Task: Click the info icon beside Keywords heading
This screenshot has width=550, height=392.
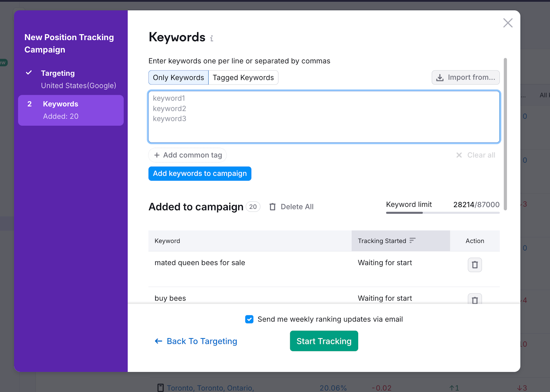Action: pyautogui.click(x=212, y=38)
